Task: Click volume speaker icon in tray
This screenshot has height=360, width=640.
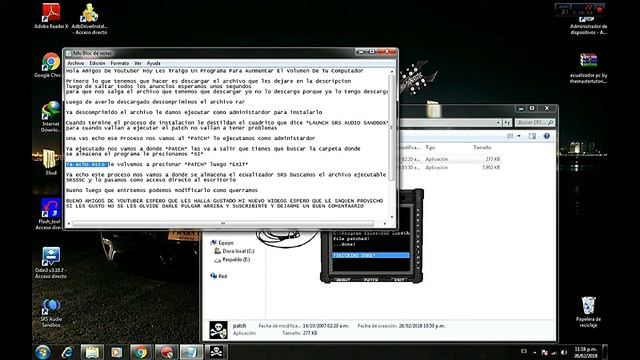Action: pos(564,352)
